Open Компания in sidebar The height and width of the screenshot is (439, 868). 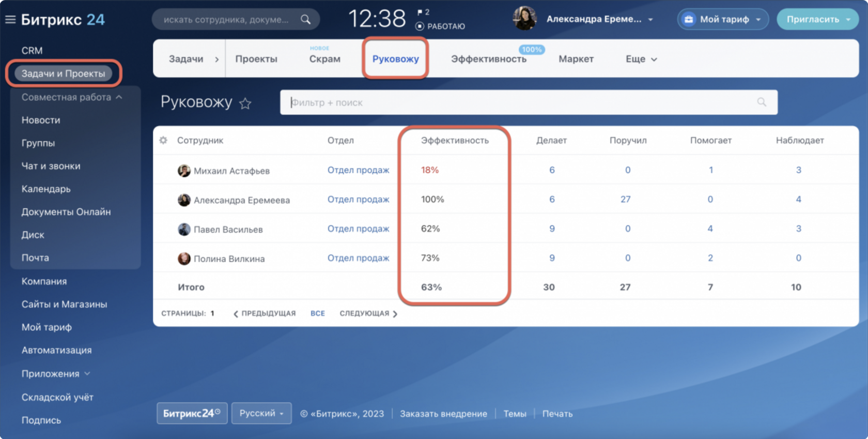44,281
